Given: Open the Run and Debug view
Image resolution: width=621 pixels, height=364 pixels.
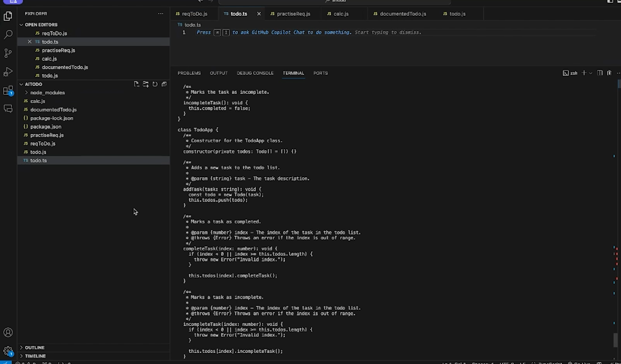Looking at the screenshot, I should coord(8,72).
